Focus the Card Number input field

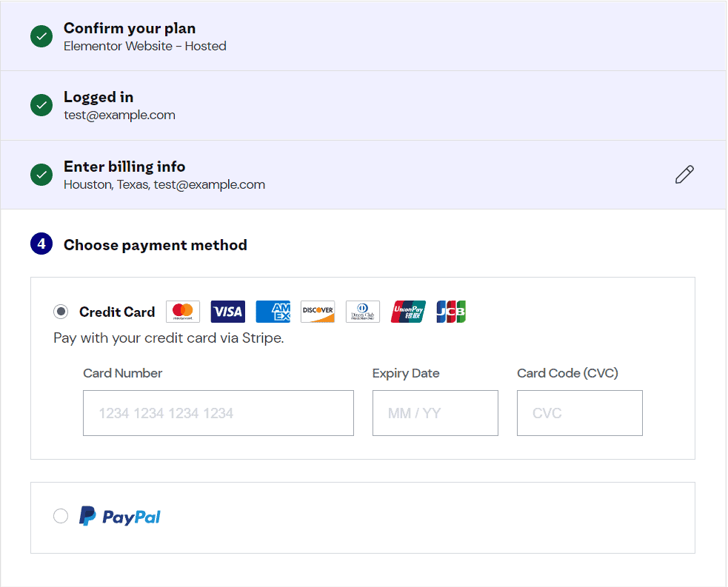click(x=218, y=413)
